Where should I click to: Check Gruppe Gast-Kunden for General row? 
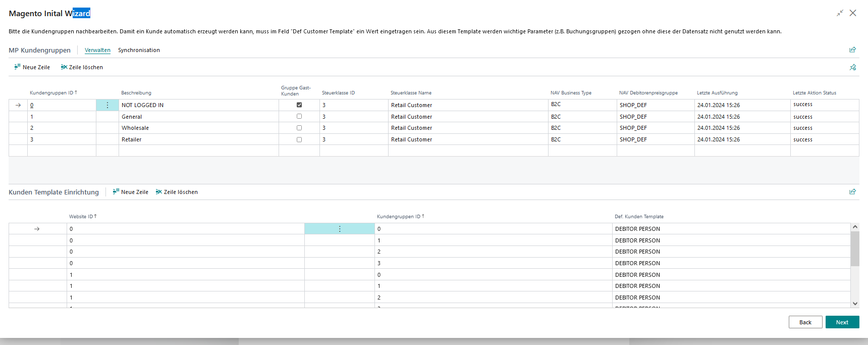pos(299,116)
